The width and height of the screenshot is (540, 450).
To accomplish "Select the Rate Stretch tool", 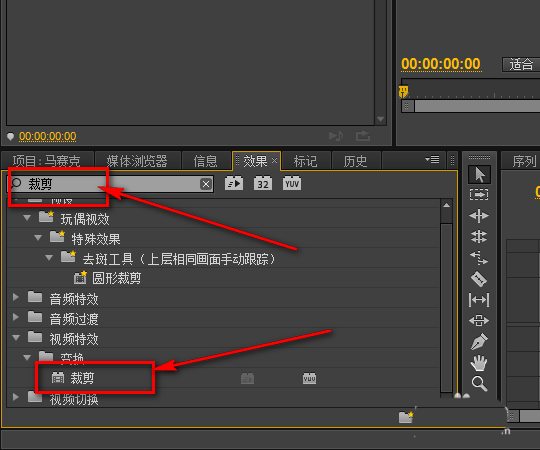I will coord(479,258).
